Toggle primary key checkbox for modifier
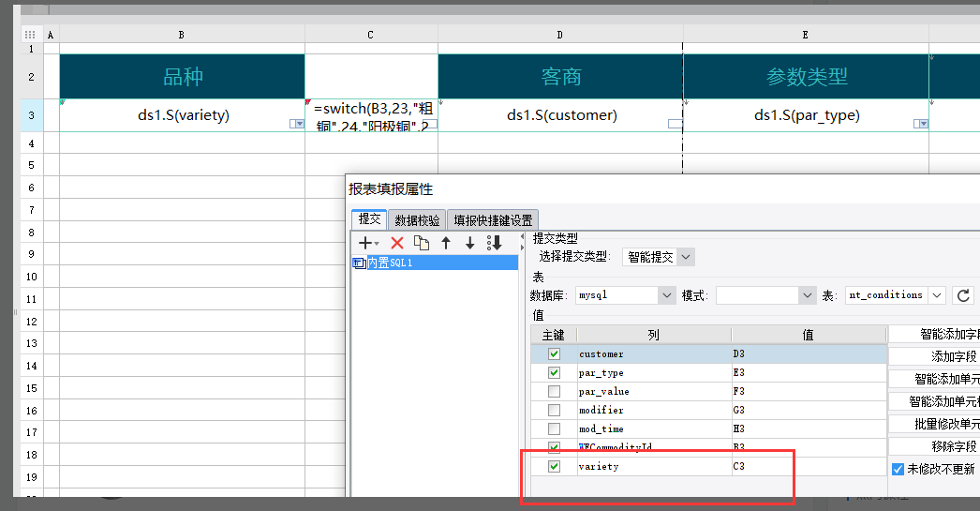Viewport: 980px width, 511px height. point(554,411)
